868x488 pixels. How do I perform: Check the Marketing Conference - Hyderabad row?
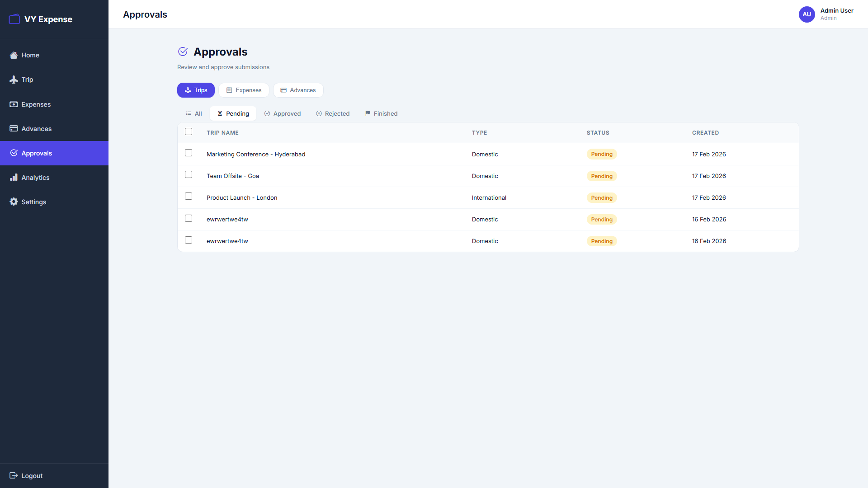[x=189, y=153]
